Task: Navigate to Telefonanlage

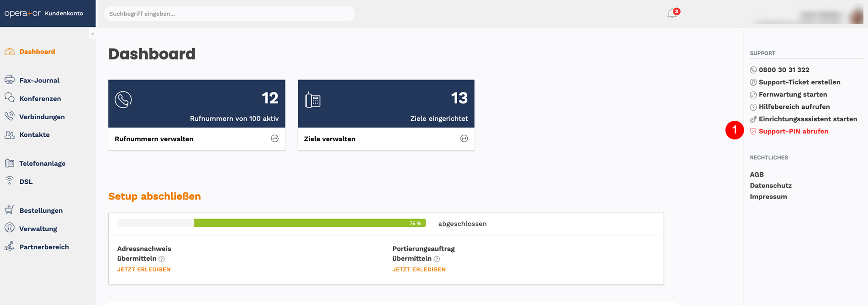Action: coord(42,163)
